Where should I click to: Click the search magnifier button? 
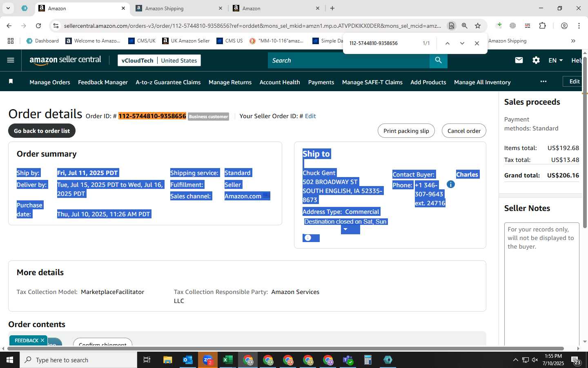click(x=438, y=60)
